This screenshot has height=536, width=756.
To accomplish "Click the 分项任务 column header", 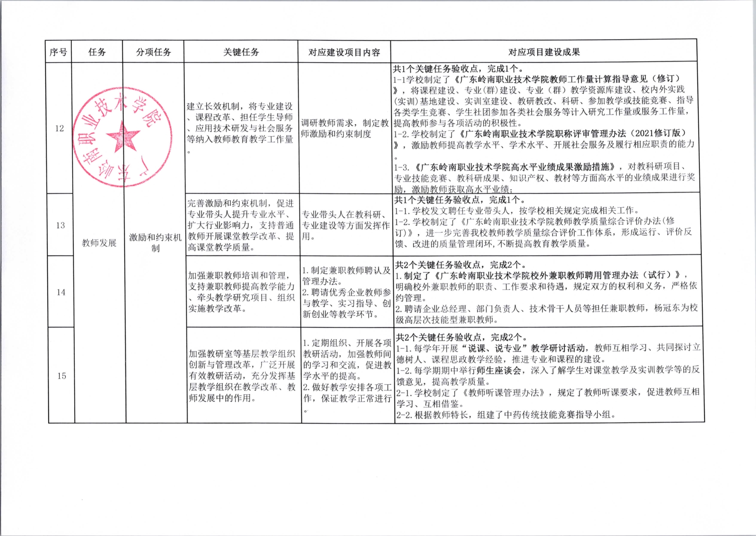I will point(153,52).
